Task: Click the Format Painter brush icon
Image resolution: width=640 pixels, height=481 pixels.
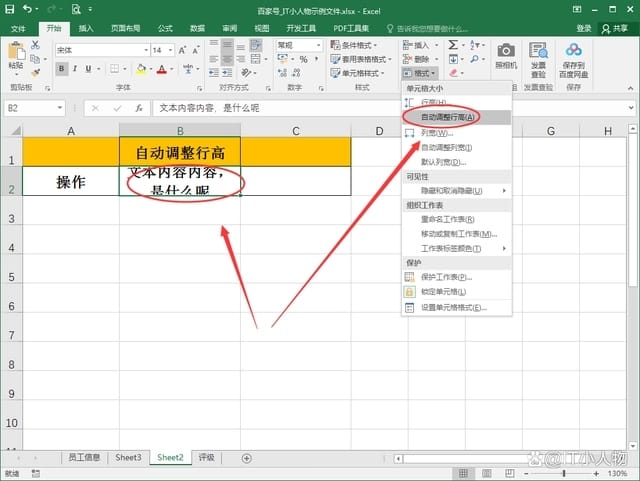Action: coord(35,73)
